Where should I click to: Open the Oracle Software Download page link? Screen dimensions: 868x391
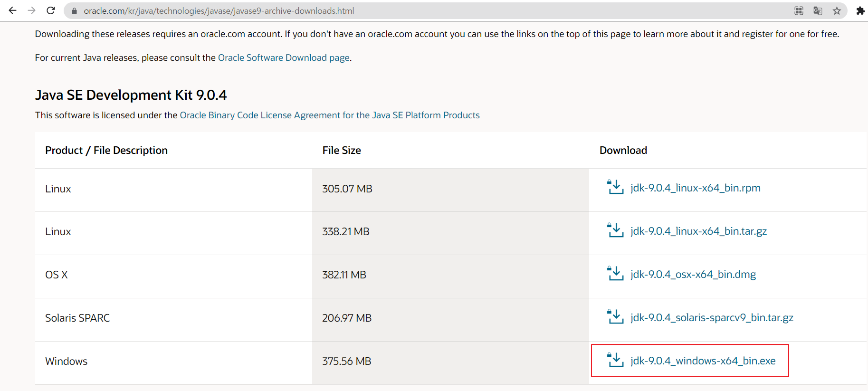284,57
